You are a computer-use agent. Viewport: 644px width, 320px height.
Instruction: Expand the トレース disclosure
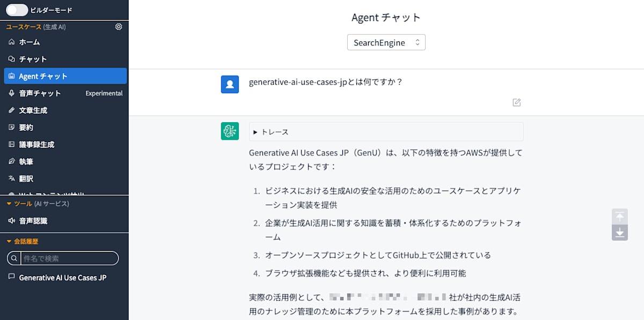386,132
